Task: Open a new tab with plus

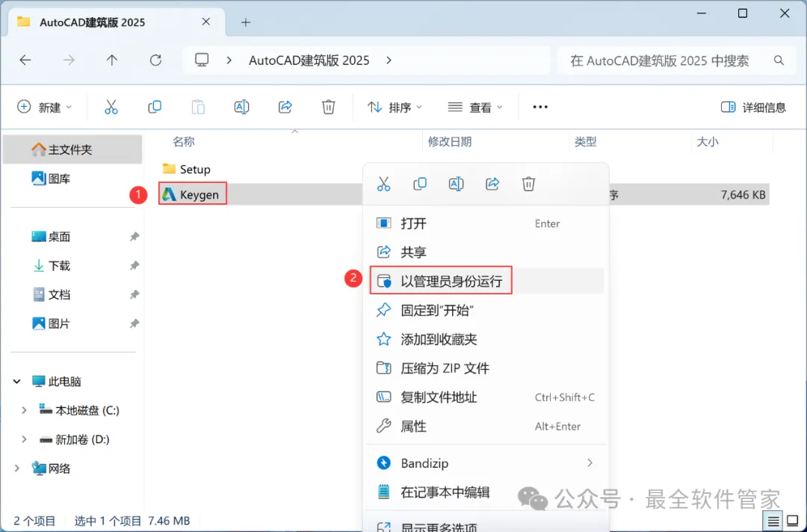Action: [246, 22]
